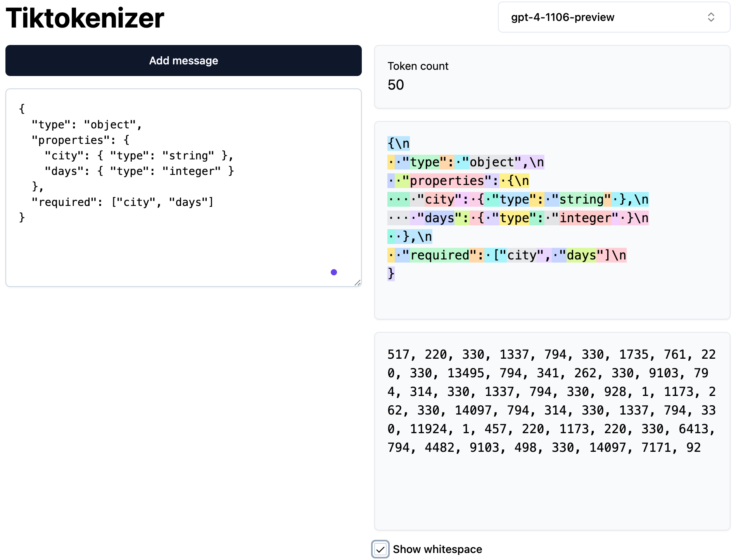Viewport: 736px width, 560px height.
Task: Click the Token count label
Action: point(418,66)
